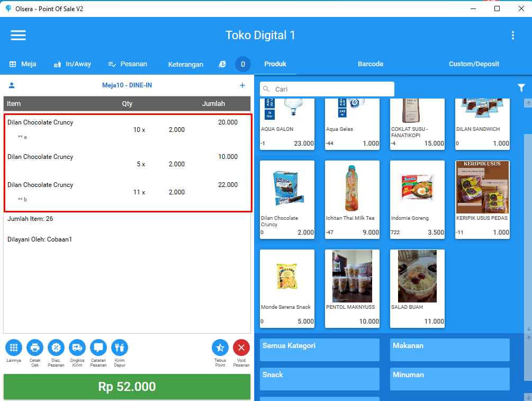This screenshot has height=401, width=532.
Task: Add SALAD BUAH product
Action: coord(417,289)
